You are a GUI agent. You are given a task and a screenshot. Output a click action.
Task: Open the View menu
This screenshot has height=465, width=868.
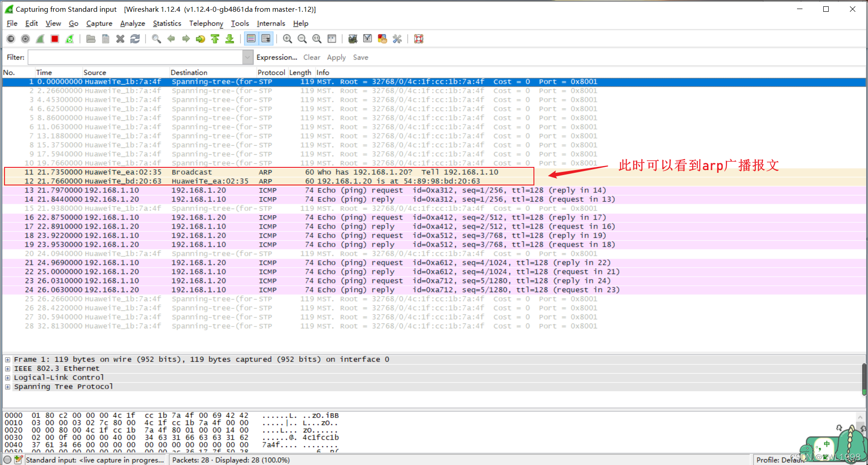53,24
